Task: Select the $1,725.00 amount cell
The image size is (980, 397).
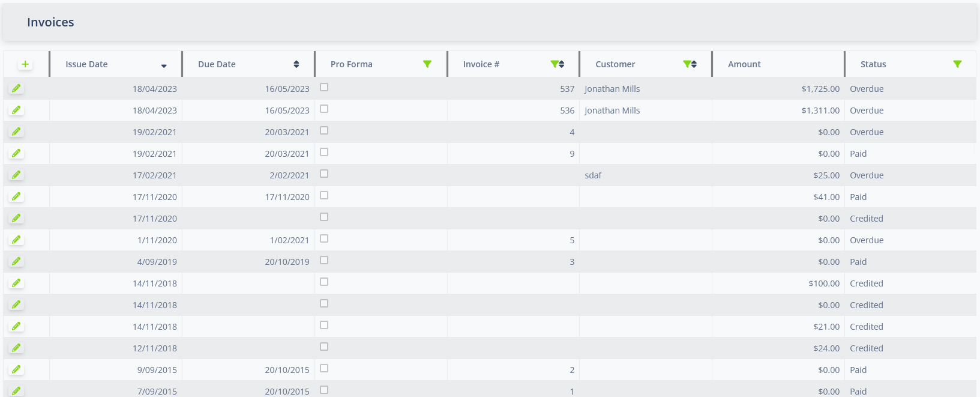Action: (820, 89)
